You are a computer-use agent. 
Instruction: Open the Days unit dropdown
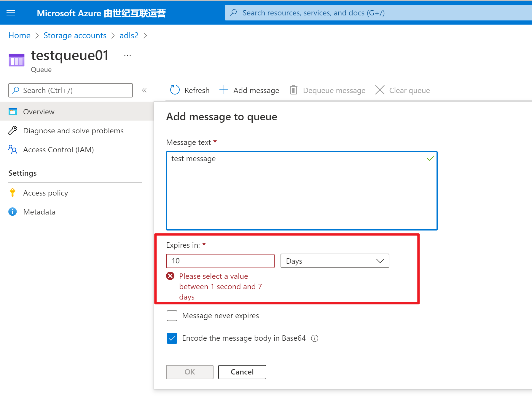[335, 261]
